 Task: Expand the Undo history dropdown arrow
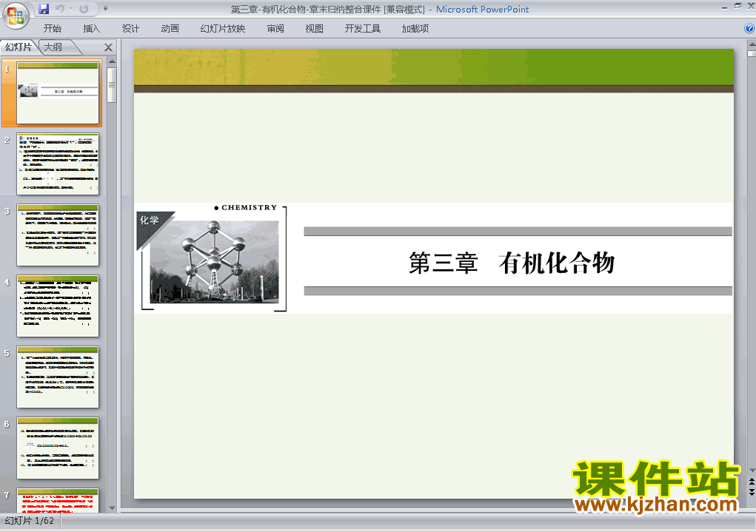coord(70,9)
